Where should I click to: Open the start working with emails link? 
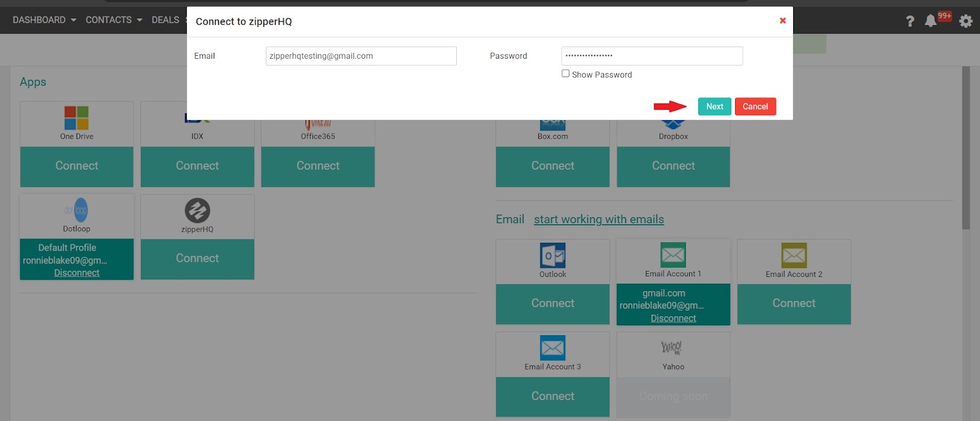[598, 219]
